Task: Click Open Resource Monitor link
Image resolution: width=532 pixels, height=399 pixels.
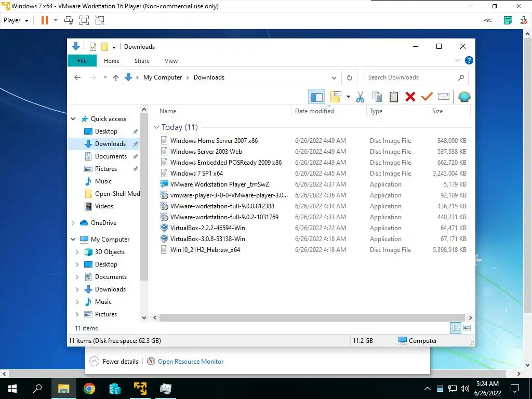Action: pos(191,362)
